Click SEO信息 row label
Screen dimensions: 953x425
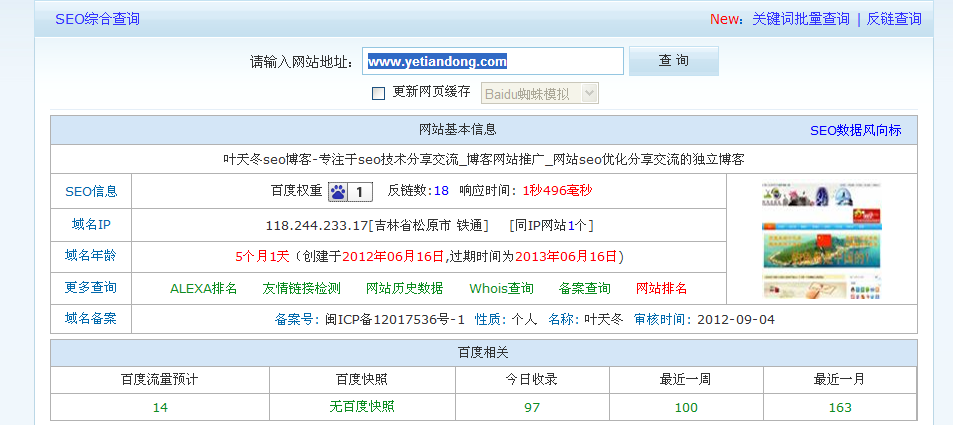pyautogui.click(x=91, y=192)
